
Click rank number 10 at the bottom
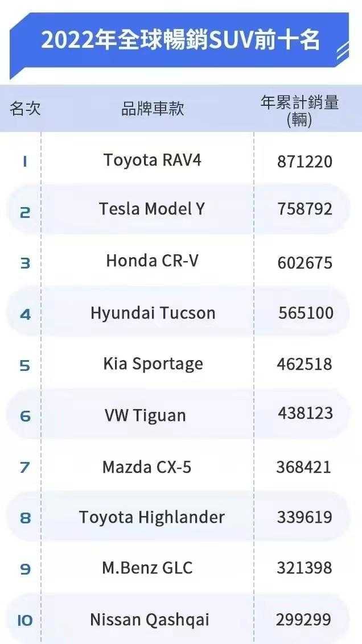(x=25, y=620)
